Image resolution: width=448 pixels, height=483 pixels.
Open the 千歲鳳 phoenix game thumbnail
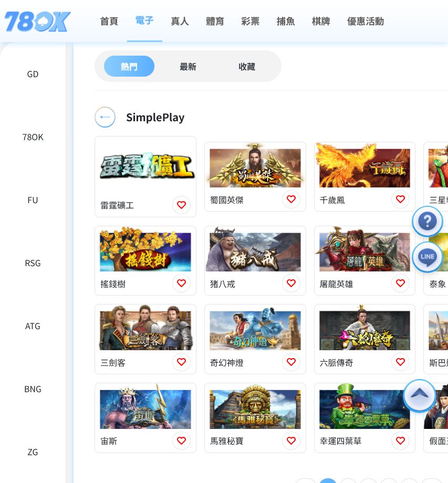(x=364, y=166)
